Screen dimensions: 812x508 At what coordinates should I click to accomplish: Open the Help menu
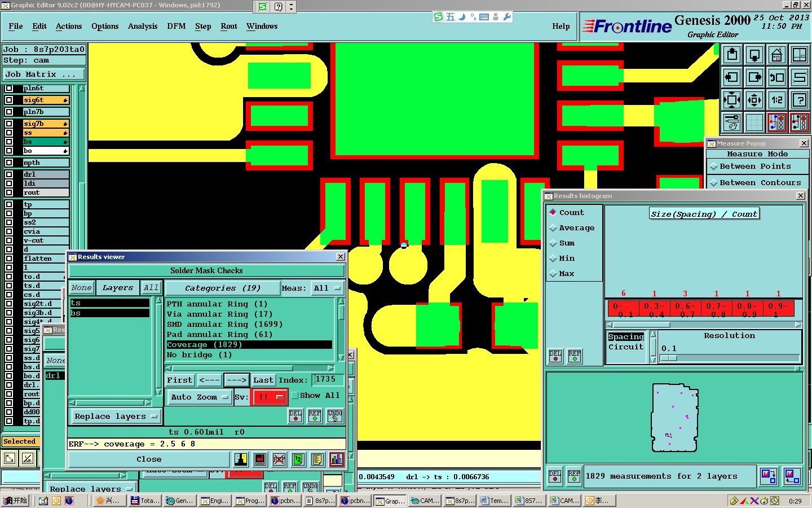click(x=561, y=26)
